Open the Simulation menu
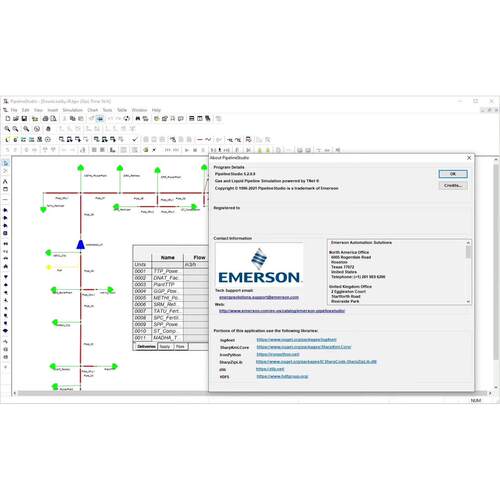 72,110
